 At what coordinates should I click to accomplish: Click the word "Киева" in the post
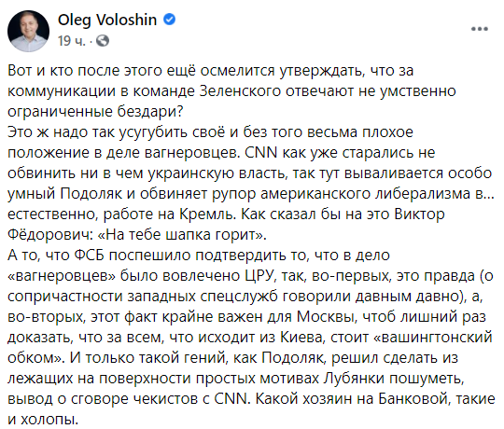tap(301, 338)
